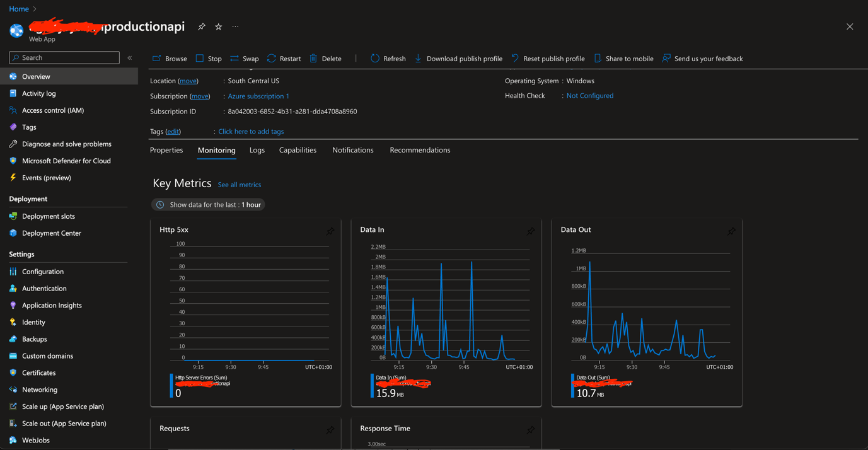The image size is (868, 450).
Task: Pin the Response Time chart
Action: pyautogui.click(x=531, y=430)
